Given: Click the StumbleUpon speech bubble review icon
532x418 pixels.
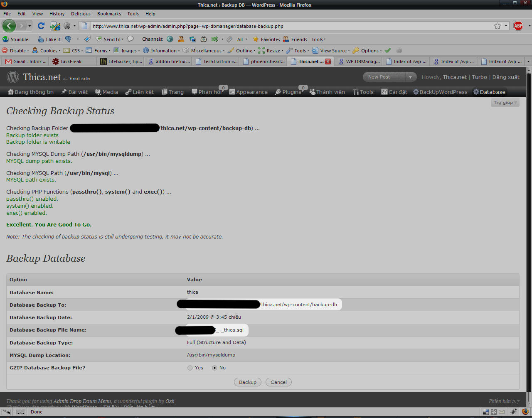Looking at the screenshot, I should pyautogui.click(x=130, y=39).
